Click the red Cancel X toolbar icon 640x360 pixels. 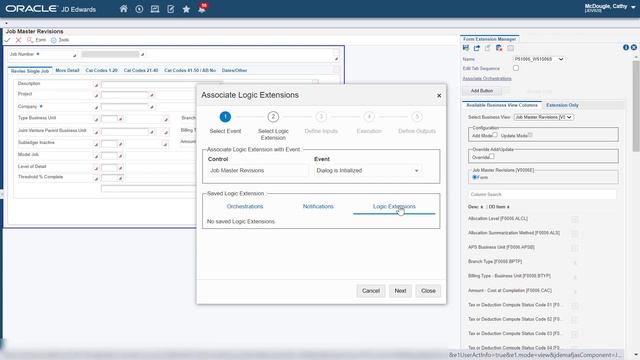click(x=18, y=40)
